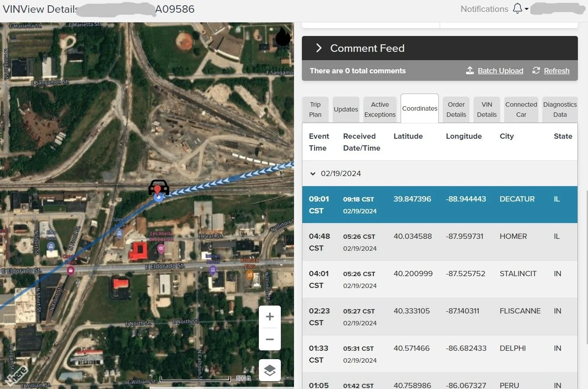Click latitude value 40.200999
Viewport: 588px width, 389px height.
tap(412, 274)
